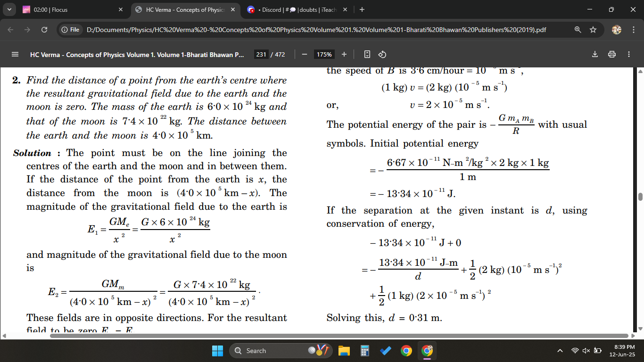This screenshot has height=362, width=644.
Task: Click the PDF title "HC Verma - Concepts of Physics Volume 1"
Action: (137, 54)
